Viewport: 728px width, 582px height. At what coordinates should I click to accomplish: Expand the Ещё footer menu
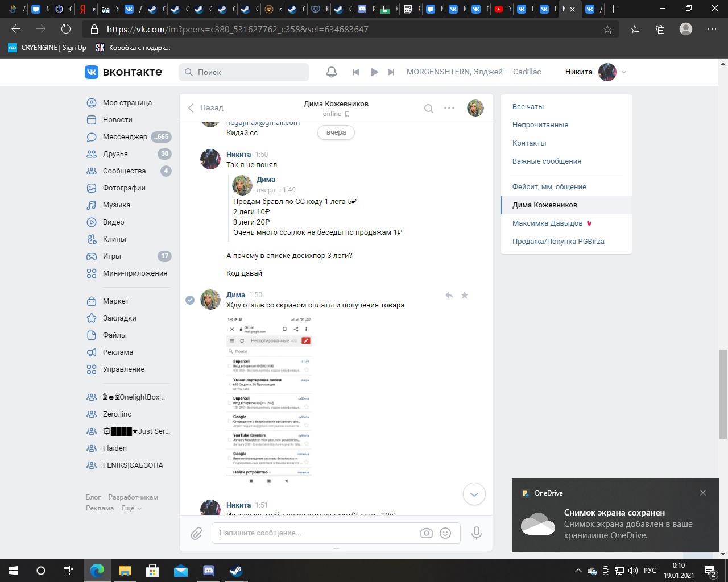pyautogui.click(x=131, y=508)
